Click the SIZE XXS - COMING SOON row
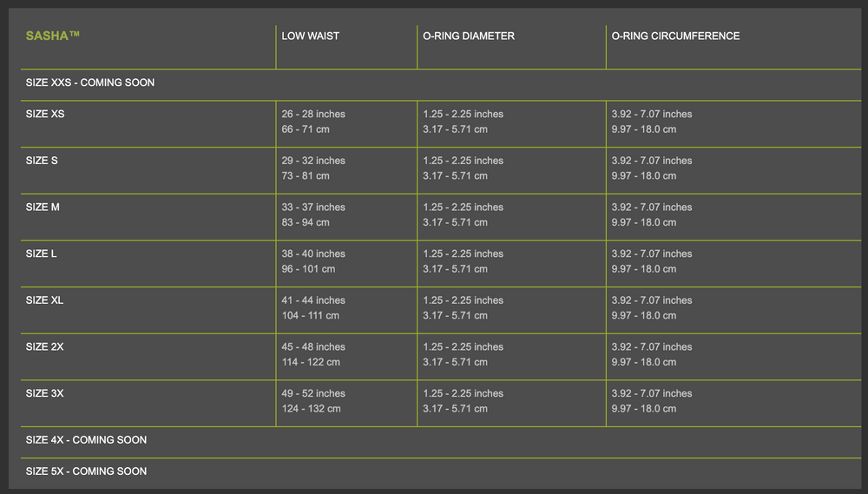868x494 pixels. (x=90, y=82)
